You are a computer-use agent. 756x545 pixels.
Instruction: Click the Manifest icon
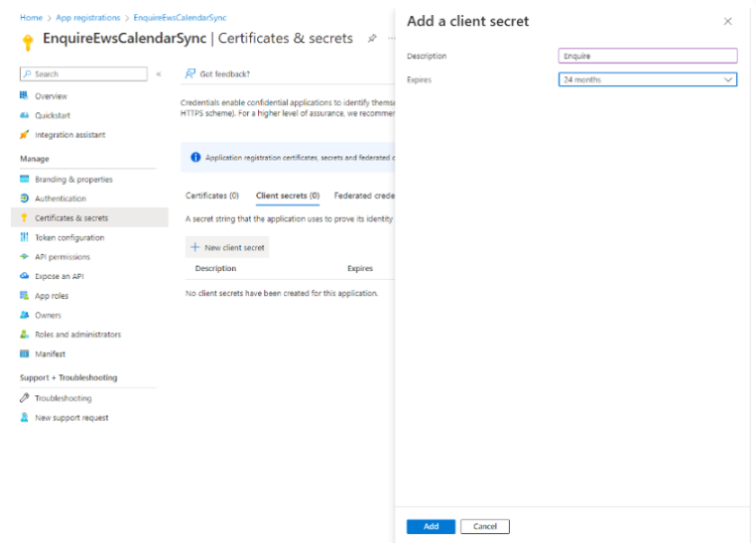[24, 353]
